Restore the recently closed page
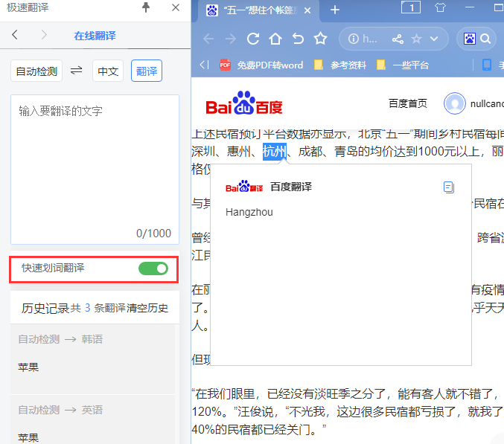 point(298,39)
